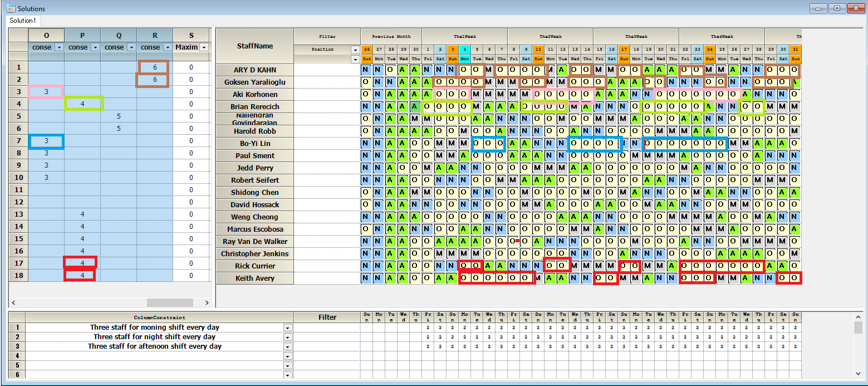Screen dimensions: 868x386
Task: Switch to the Solution1 tab
Action: (x=23, y=21)
